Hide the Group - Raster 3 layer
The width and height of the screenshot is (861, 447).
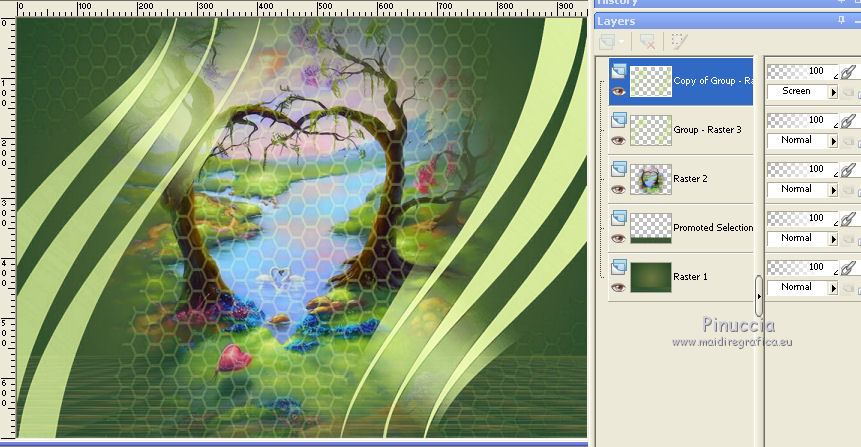(x=619, y=141)
